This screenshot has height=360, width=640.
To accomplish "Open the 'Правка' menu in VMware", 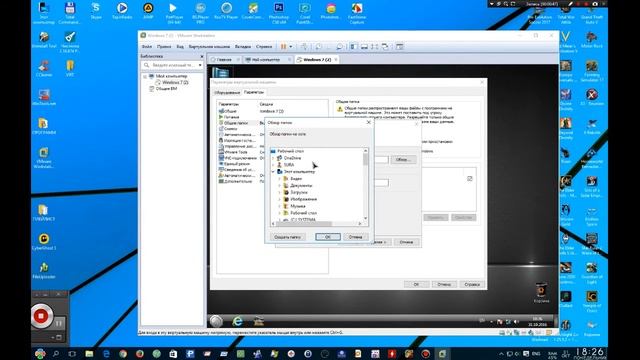I will pos(164,47).
